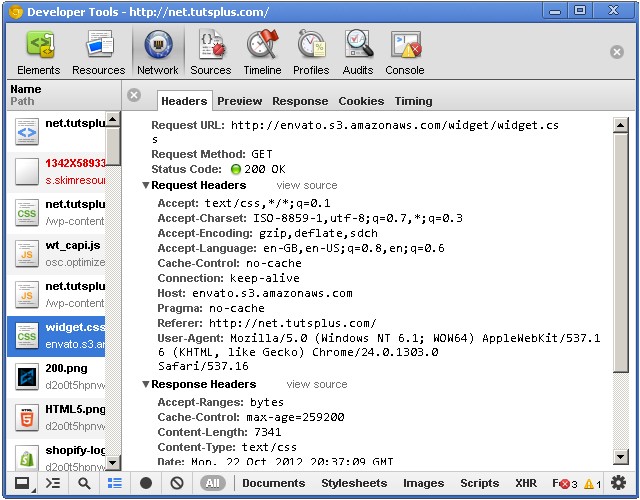640x500 pixels.
Task: Switch to the Response tab
Action: 300,101
